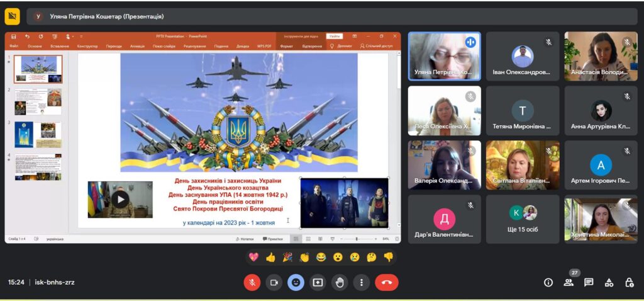The width and height of the screenshot is (644, 301).
Task: Open host controls lock icon
Action: click(629, 283)
